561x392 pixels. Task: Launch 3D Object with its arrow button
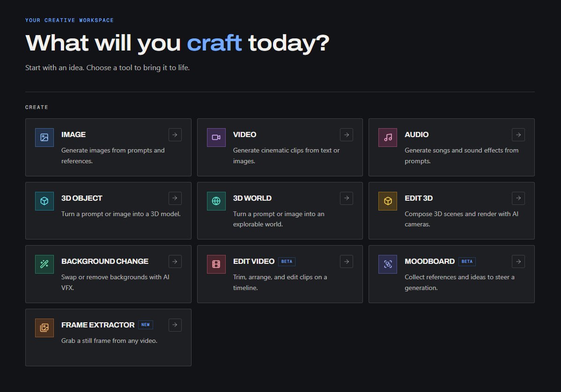(x=175, y=198)
